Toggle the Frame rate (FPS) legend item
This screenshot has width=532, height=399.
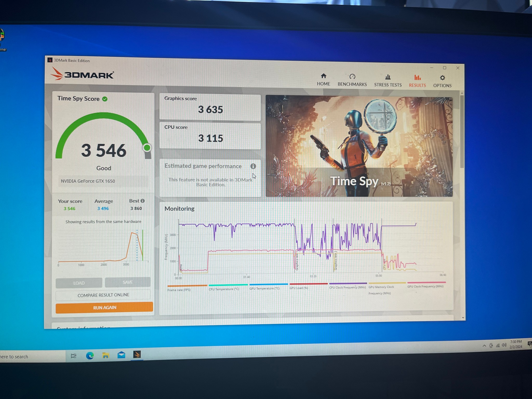[x=179, y=290]
